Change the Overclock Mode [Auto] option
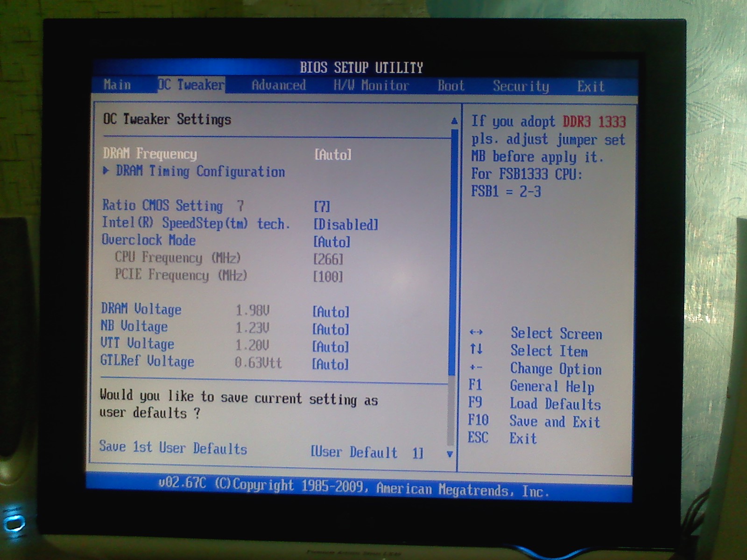Screen dimensions: 747x560 click(x=332, y=242)
